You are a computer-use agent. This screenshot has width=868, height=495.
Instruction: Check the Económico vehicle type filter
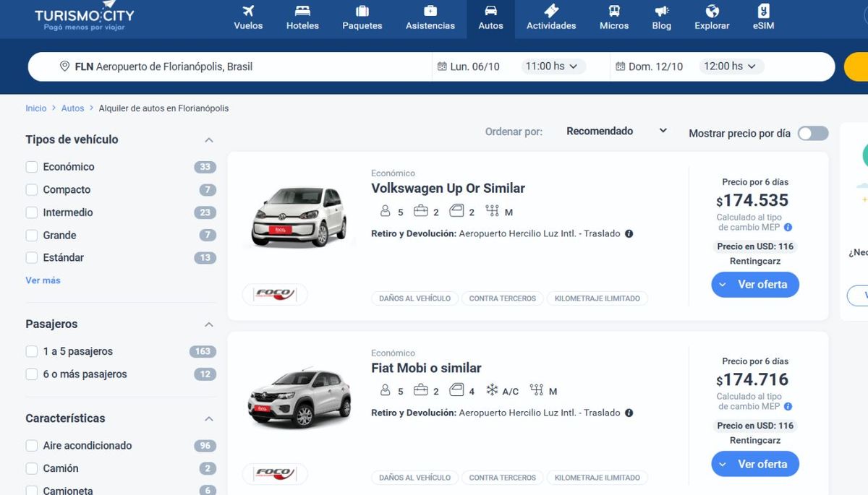coord(32,166)
